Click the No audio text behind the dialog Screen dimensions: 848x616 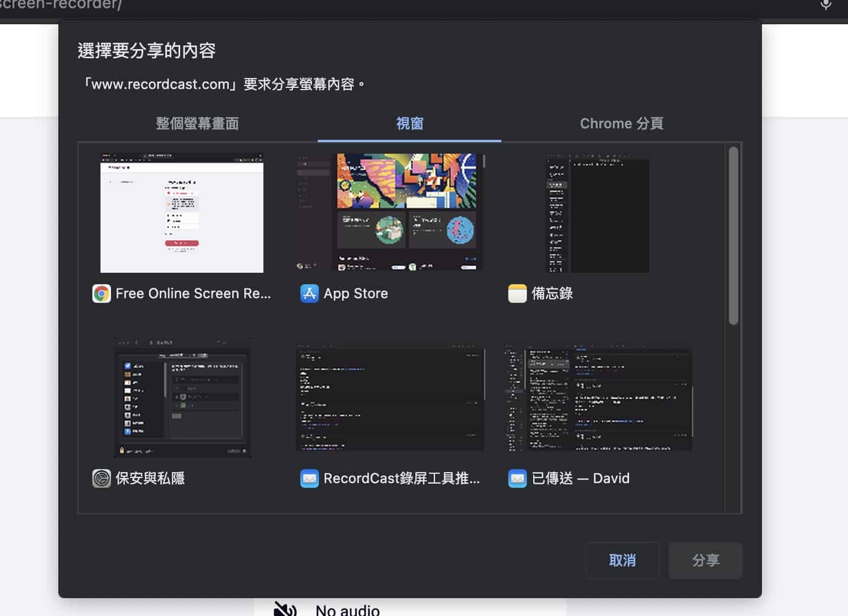tap(348, 610)
